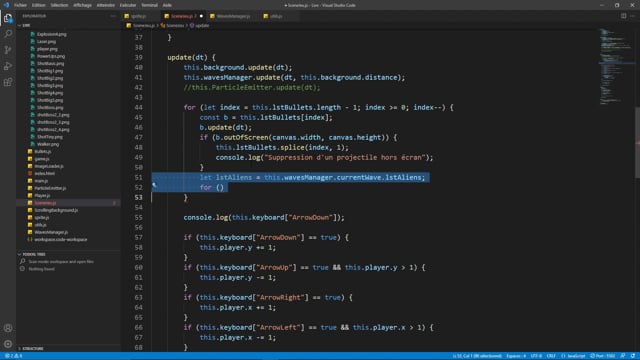Open the Exécuter menu
Image resolution: width=640 pixels, height=360 pixels.
coord(128,5)
